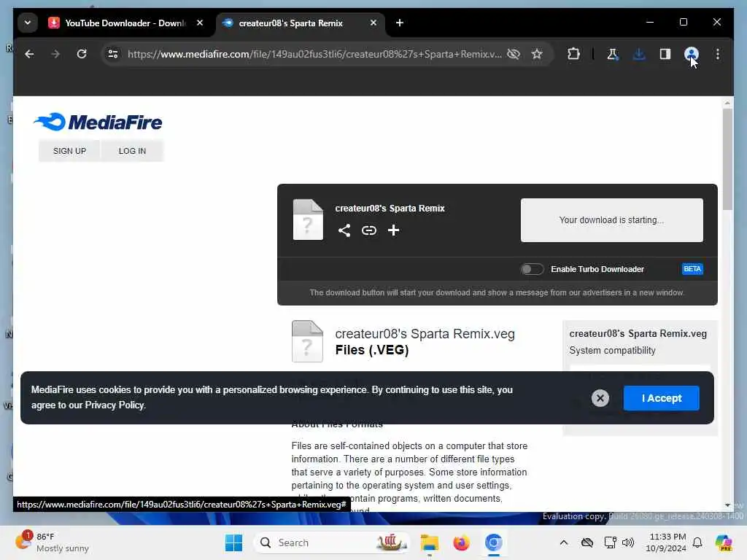Switch to YouTube Downloader tab
The width and height of the screenshot is (747, 560).
pos(125,23)
